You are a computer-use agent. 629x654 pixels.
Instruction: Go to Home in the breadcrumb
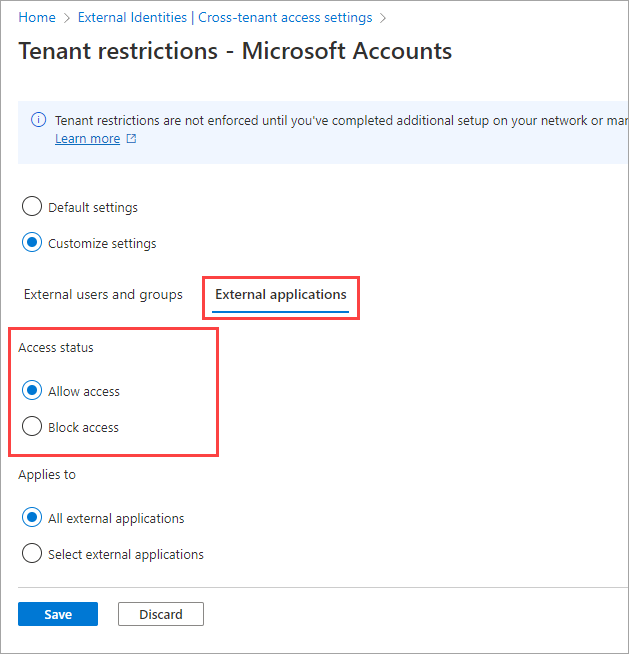pyautogui.click(x=37, y=18)
